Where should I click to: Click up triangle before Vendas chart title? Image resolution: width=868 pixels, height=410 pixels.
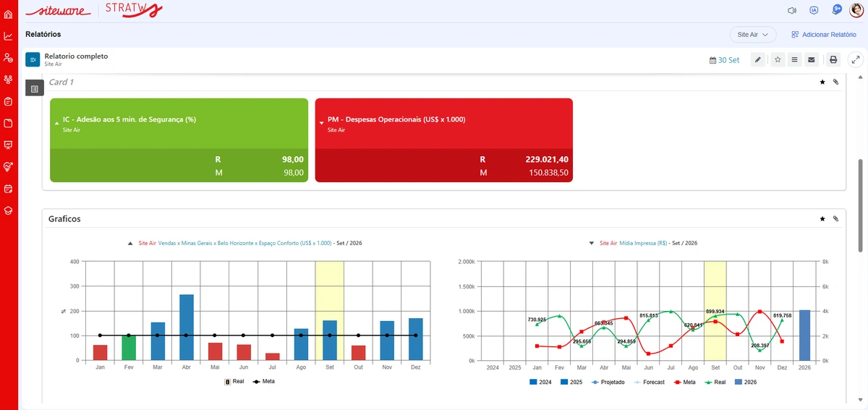[x=130, y=244]
